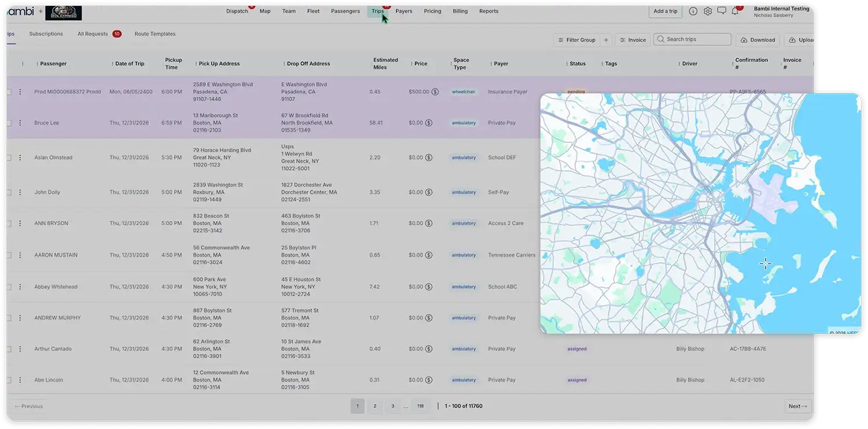Open Pick Up Address column header menu

pos(196,64)
